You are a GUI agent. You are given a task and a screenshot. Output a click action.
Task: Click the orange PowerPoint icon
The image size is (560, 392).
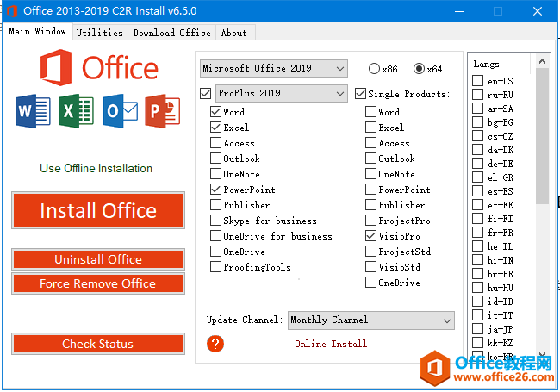click(162, 111)
